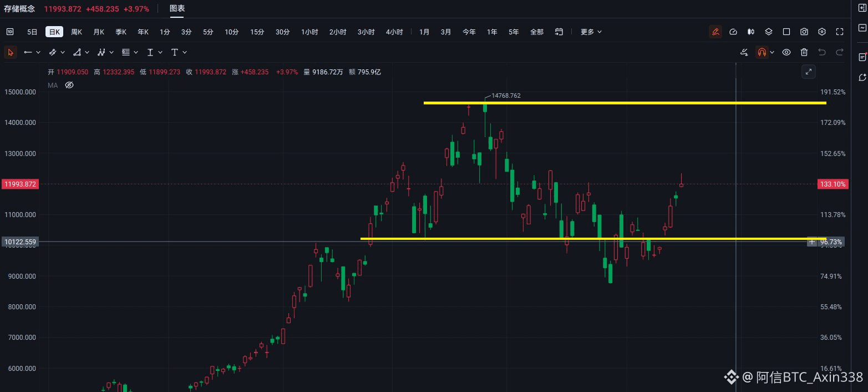Expand channel tool options arrow
The image size is (868, 392).
63,52
